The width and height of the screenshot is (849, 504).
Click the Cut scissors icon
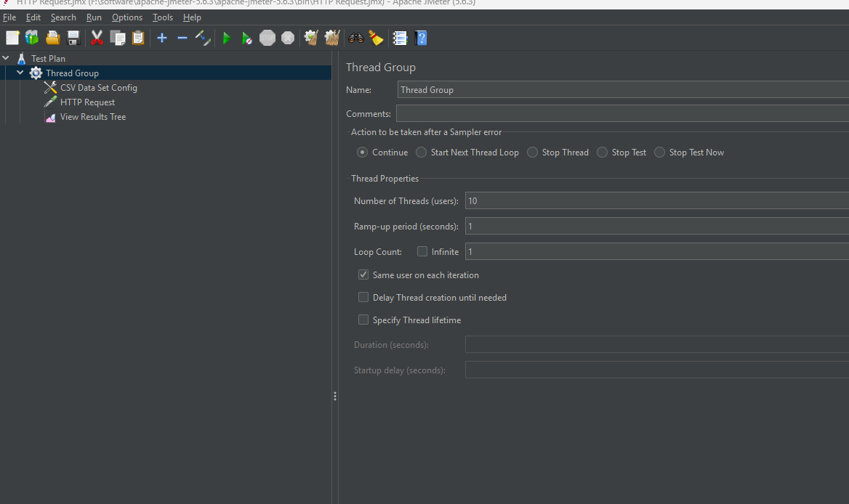point(97,38)
